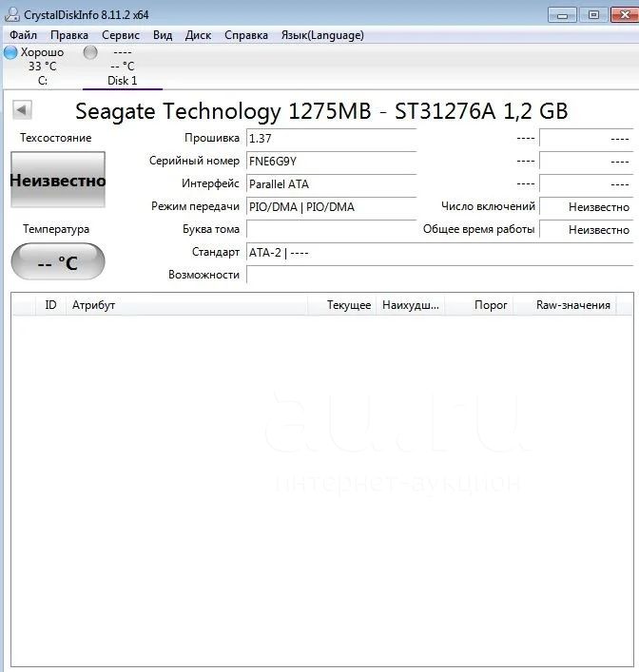639x672 pixels.
Task: Click the firmware field showing 1.37
Action: [x=331, y=139]
